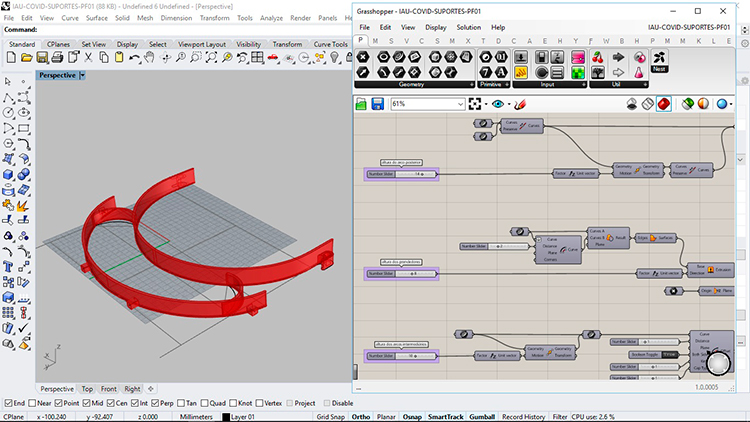Select the Text tool in left sidebar

tap(9, 267)
